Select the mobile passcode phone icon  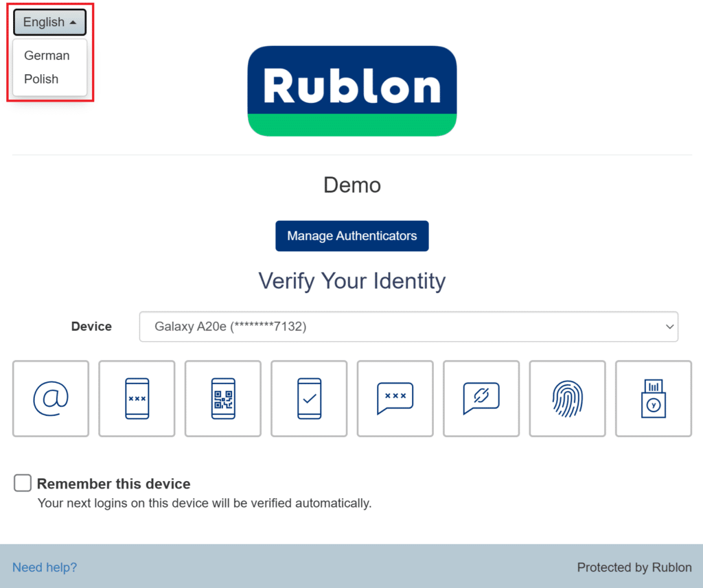[137, 399]
